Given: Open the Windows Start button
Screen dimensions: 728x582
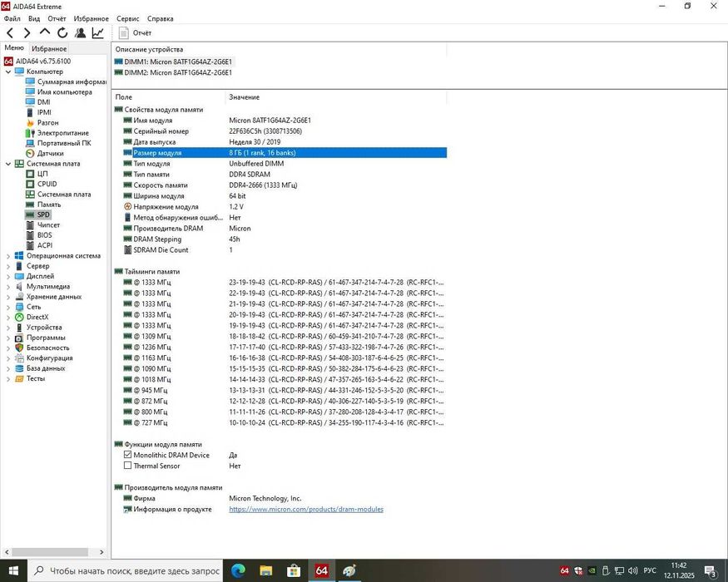Looking at the screenshot, I should pos(13,570).
